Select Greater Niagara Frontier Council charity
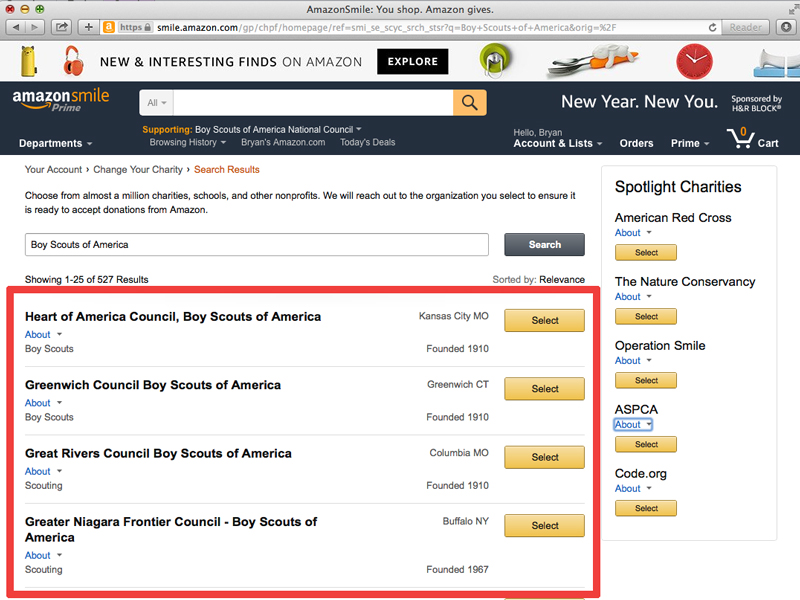This screenshot has height=600, width=800. (544, 526)
